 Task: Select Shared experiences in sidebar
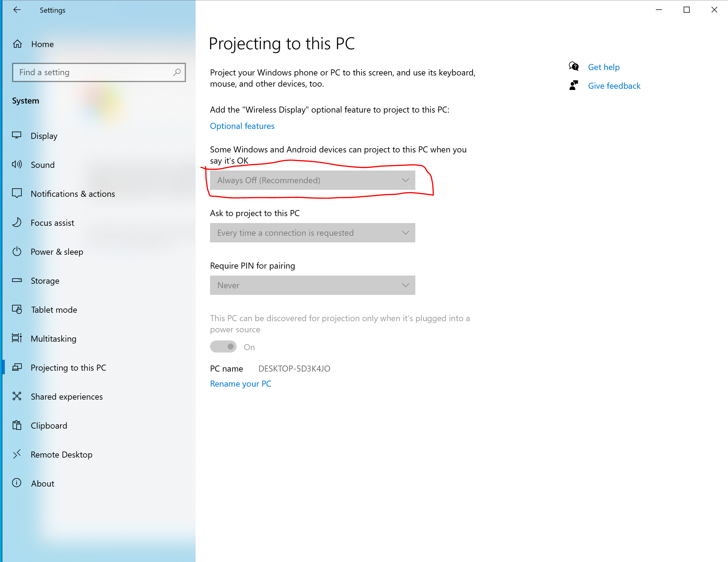[x=67, y=397]
